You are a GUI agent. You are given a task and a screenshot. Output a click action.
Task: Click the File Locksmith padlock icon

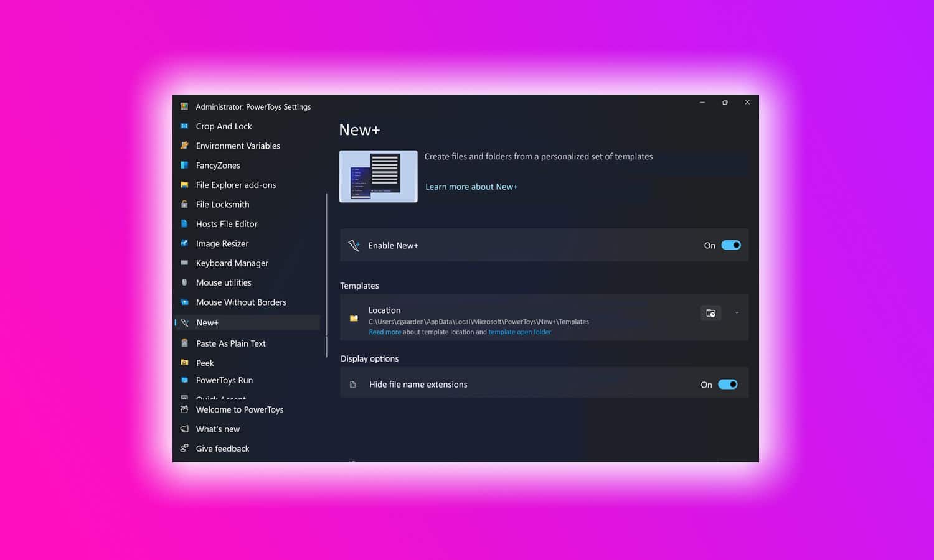(x=184, y=204)
